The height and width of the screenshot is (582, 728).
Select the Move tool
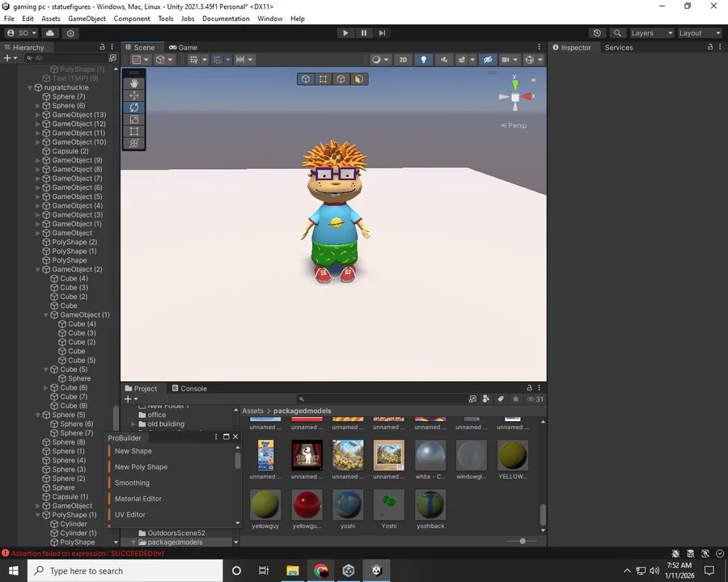point(134,95)
